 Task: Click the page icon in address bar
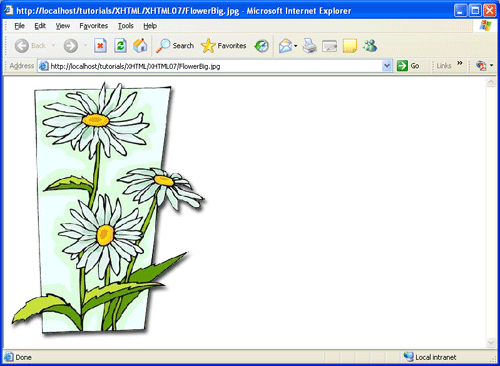[43, 66]
